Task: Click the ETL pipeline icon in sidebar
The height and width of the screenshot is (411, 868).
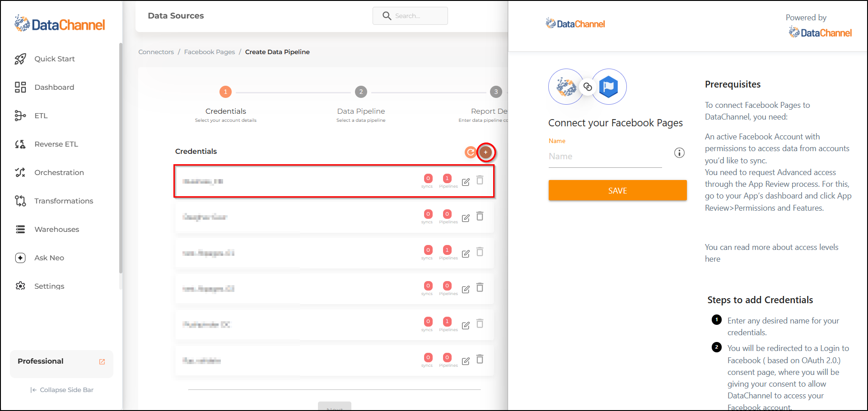Action: pos(20,115)
